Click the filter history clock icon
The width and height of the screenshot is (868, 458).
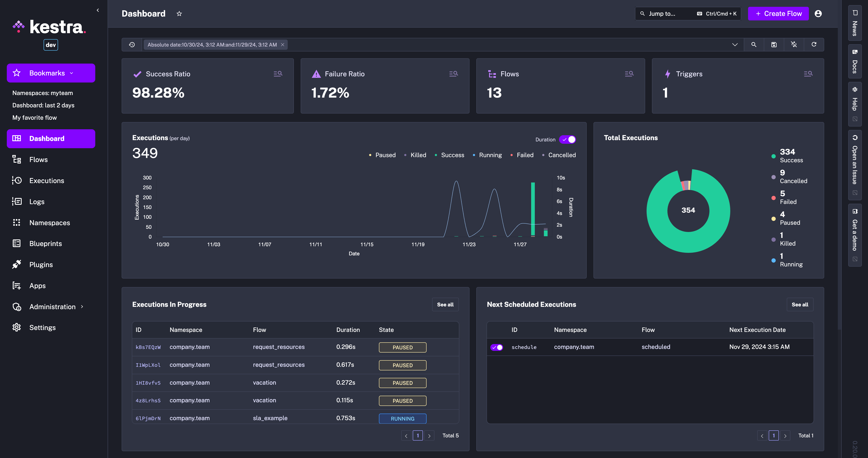point(132,44)
